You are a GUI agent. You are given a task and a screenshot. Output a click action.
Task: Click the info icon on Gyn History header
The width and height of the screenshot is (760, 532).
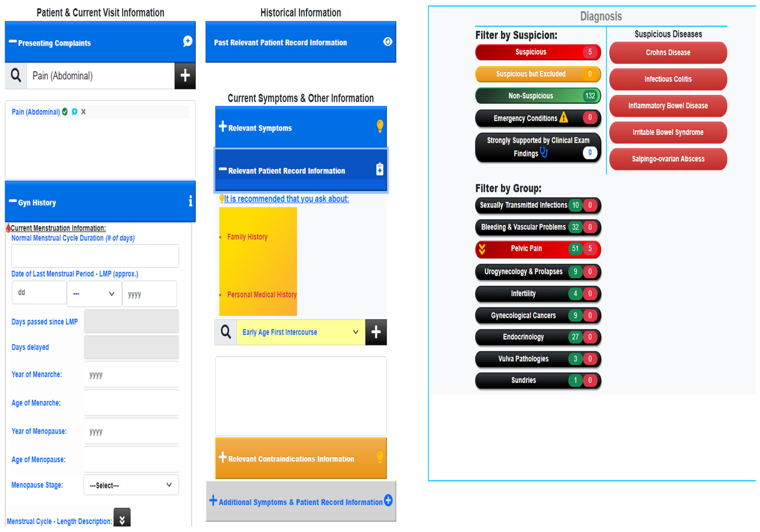(190, 201)
